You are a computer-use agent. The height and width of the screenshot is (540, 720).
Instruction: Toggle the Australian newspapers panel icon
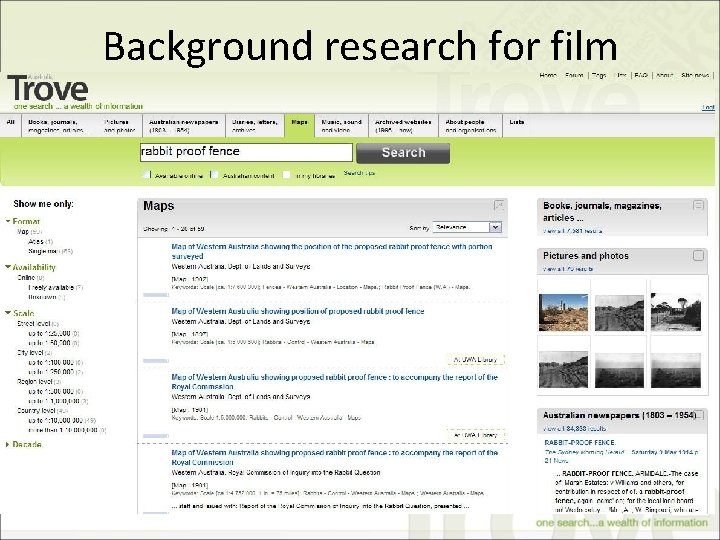(699, 415)
